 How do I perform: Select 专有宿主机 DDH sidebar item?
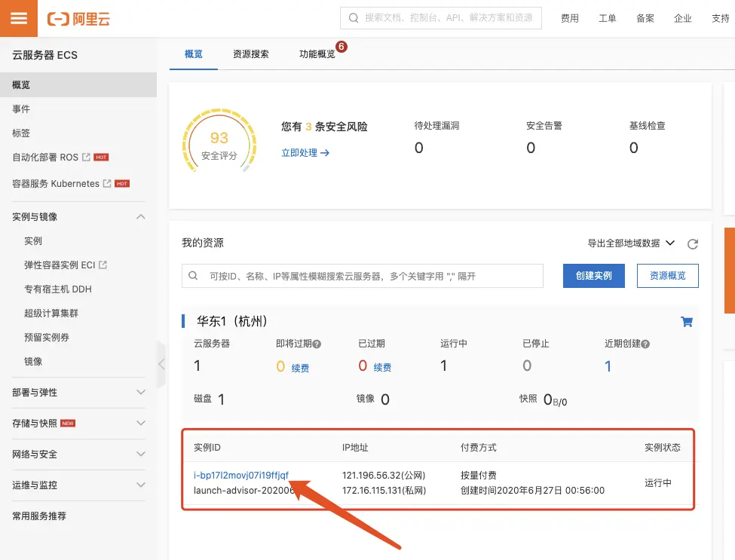[x=57, y=289]
